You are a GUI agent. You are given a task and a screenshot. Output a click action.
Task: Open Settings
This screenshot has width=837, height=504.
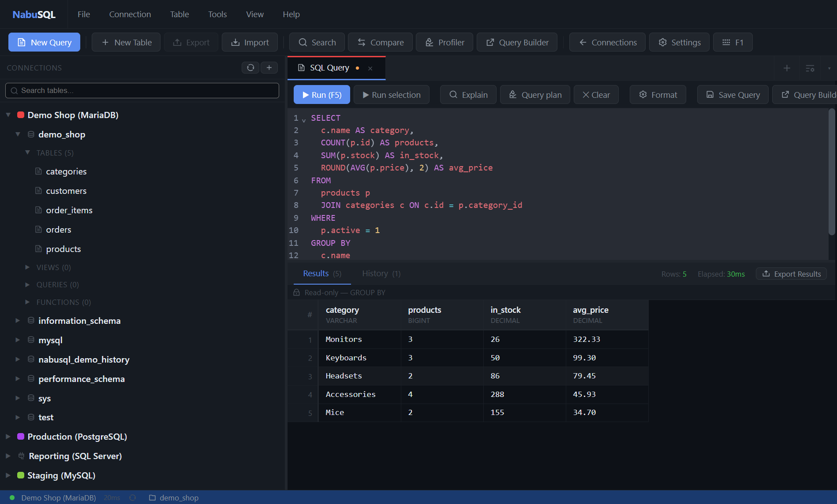679,42
